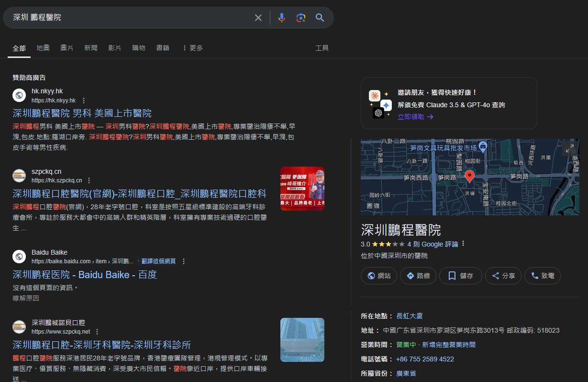Click the 深圳鵬程醫院 knowledge panel title
Viewport: 588px width, 382px height.
point(401,230)
